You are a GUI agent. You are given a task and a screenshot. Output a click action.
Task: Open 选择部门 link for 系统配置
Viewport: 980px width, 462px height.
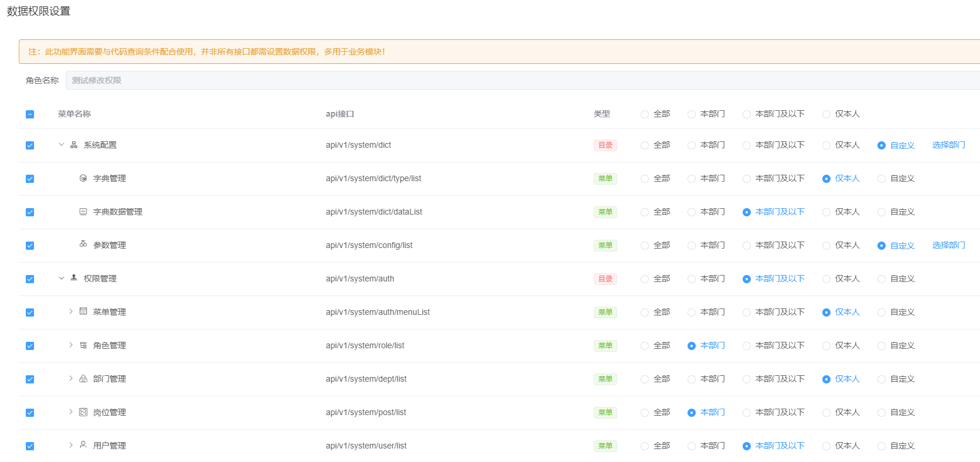coord(948,145)
